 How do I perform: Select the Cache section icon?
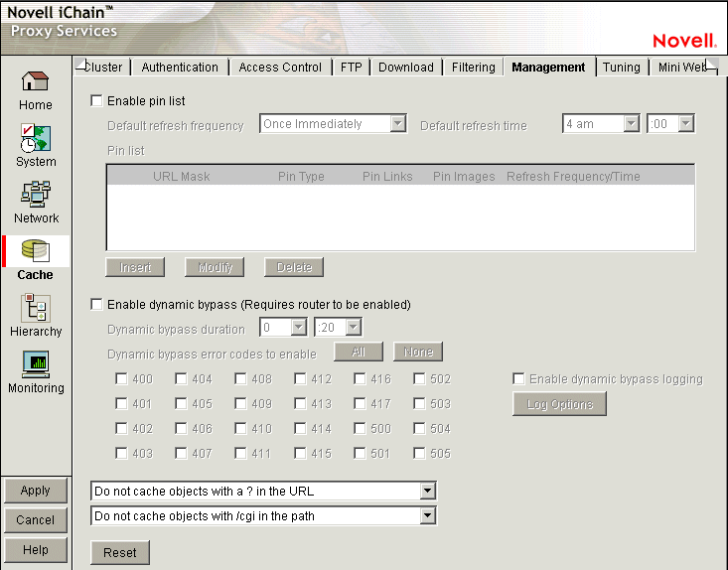tap(36, 251)
